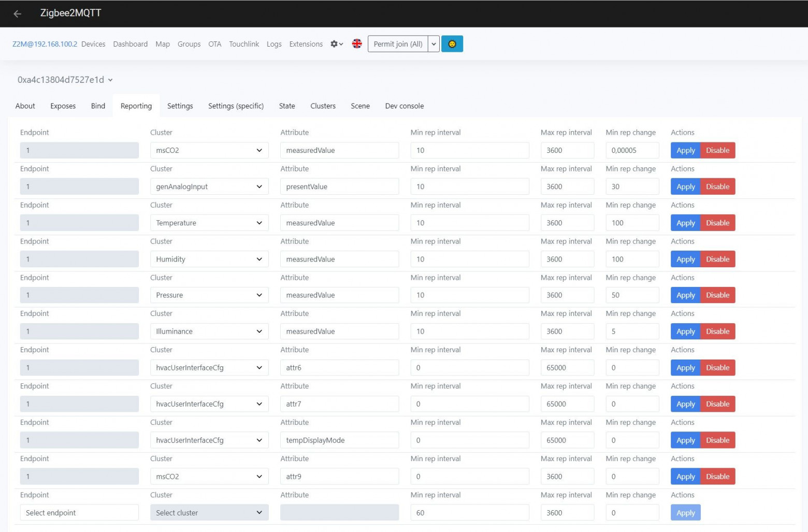Viewport: 808px width, 532px height.
Task: Edit the min rep change value 30
Action: 632,186
